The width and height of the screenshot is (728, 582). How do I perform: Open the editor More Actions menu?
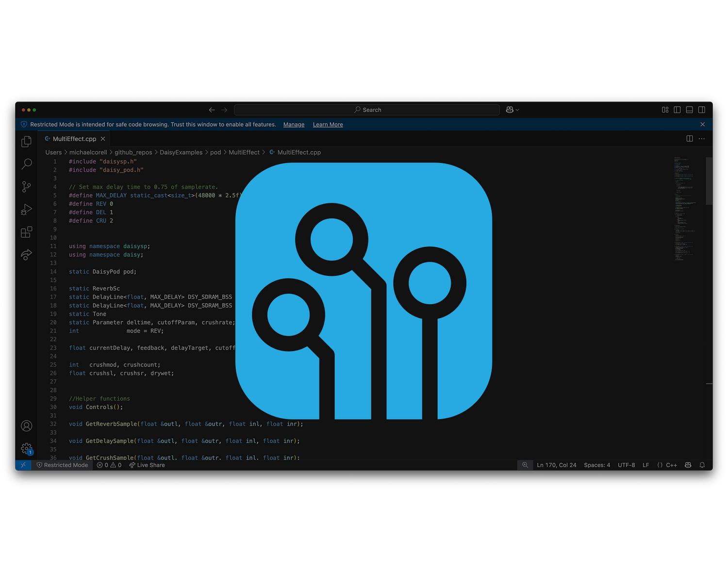pos(702,139)
